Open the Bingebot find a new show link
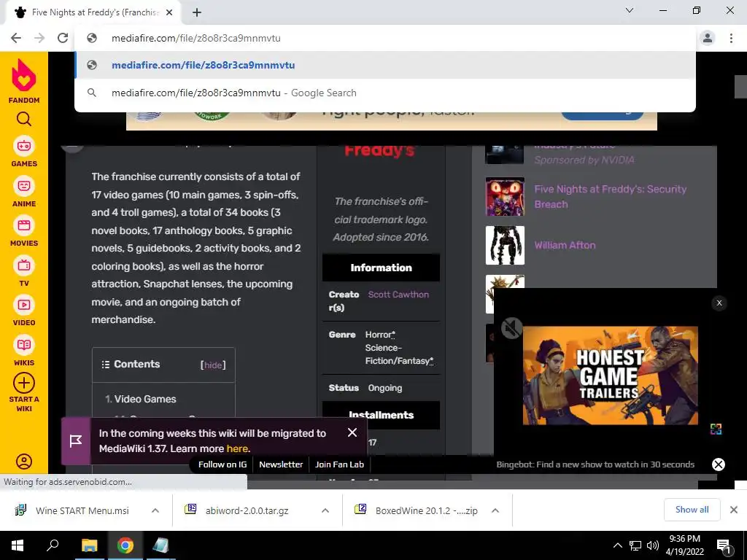Screen dimensions: 747x560 (x=595, y=464)
